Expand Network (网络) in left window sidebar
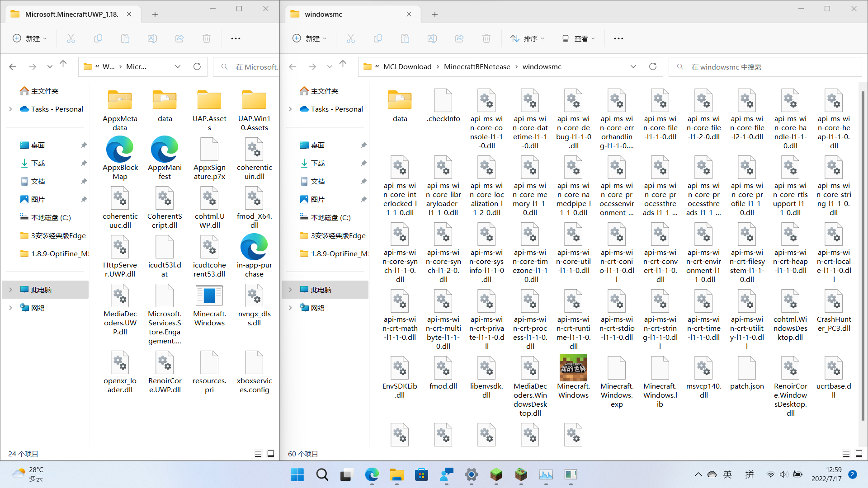 10,308
